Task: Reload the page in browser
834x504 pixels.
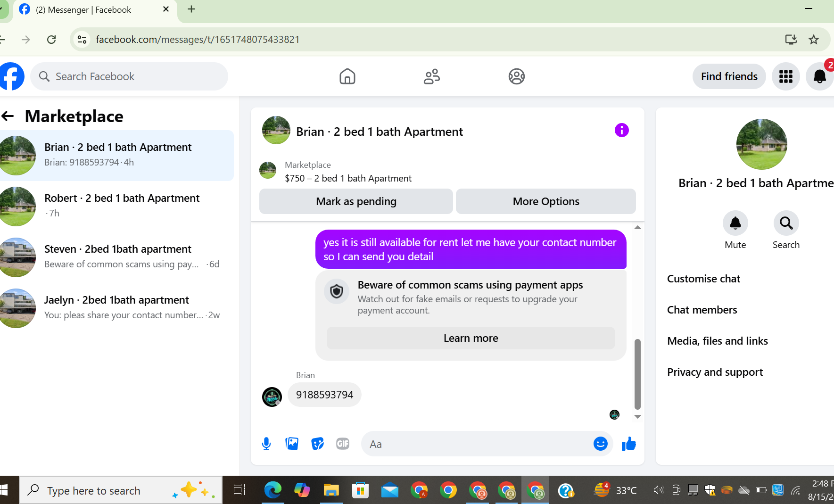Action: point(51,40)
